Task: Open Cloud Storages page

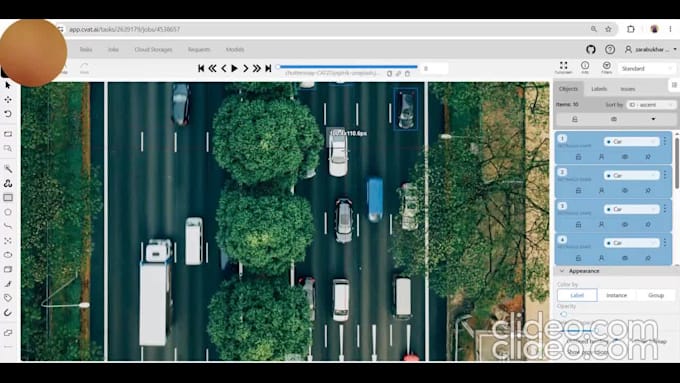Action: [x=153, y=49]
